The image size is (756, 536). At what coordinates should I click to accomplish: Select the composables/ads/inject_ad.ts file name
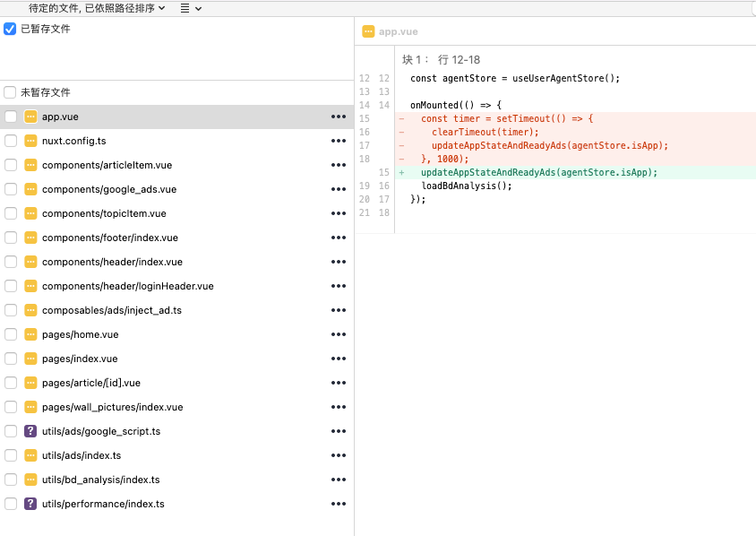[x=112, y=310]
